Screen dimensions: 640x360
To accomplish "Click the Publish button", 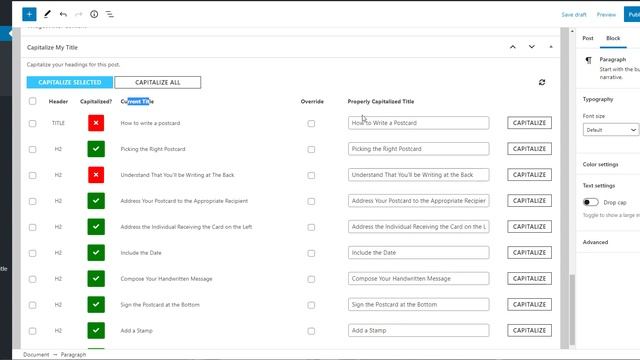I will (632, 14).
